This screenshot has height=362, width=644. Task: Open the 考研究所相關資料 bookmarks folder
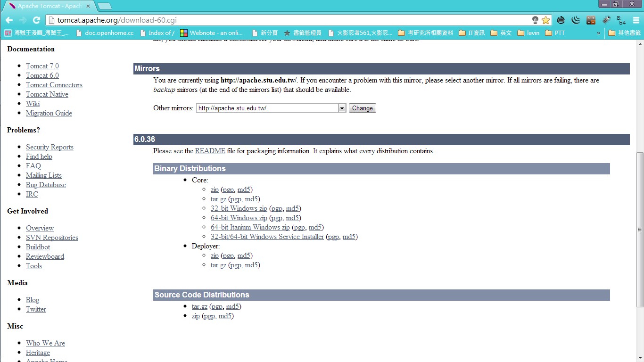pos(426,33)
